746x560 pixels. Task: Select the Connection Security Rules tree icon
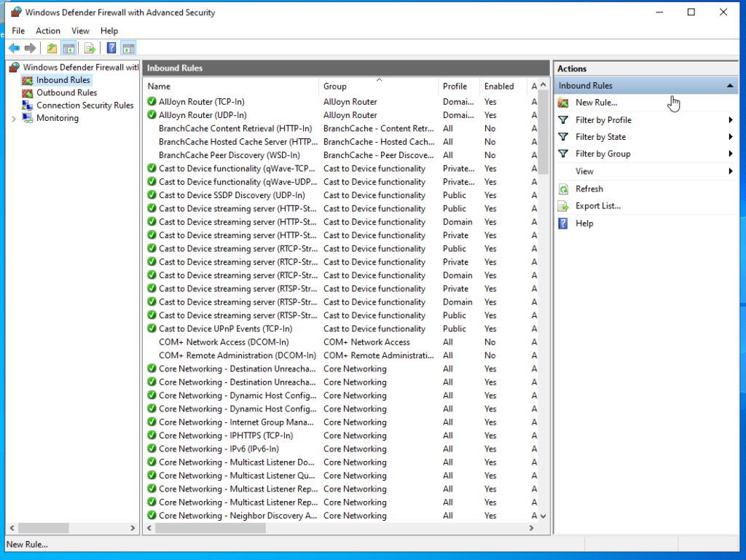coord(28,106)
